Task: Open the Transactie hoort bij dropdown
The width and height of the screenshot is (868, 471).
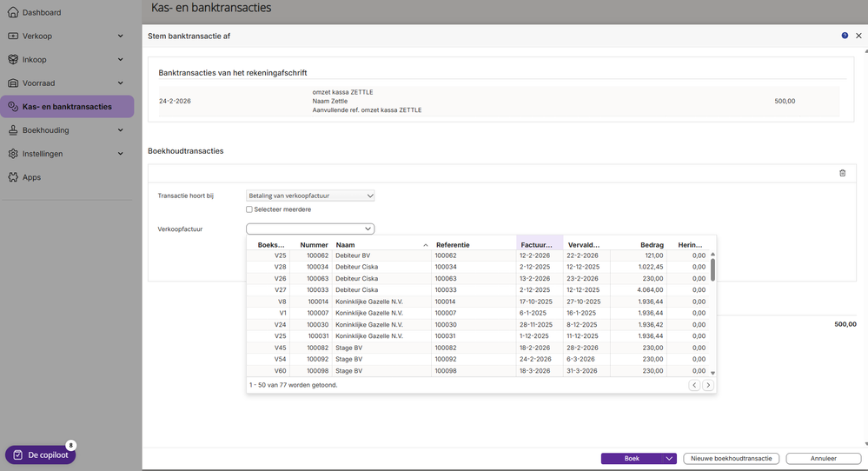Action: 310,196
